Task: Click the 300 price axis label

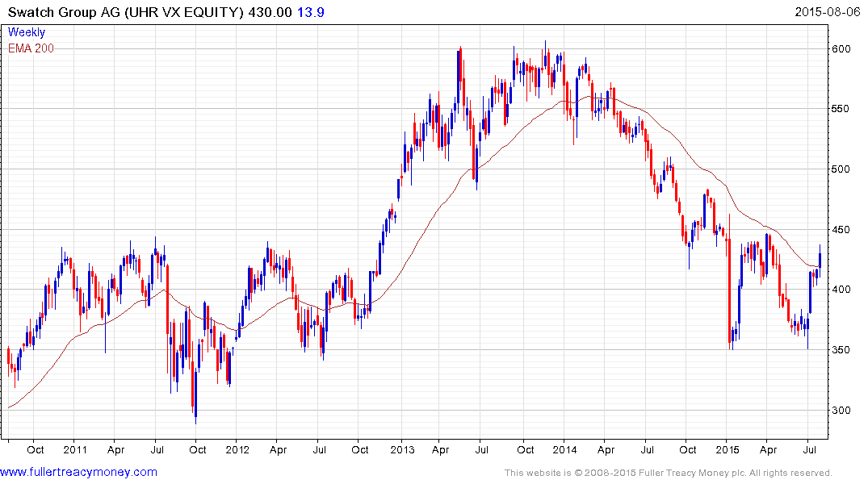Action: tap(841, 410)
